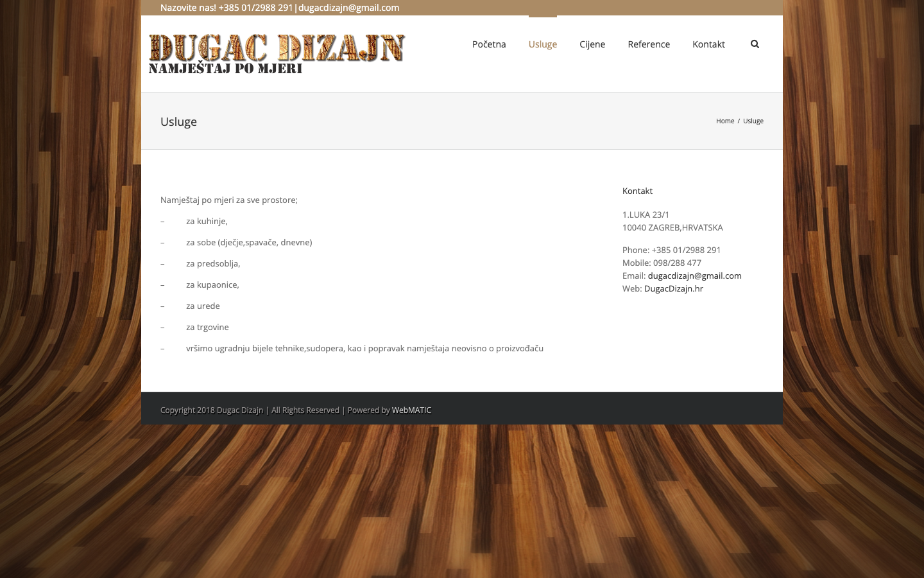The width and height of the screenshot is (924, 578).
Task: Click the phone number in top bar
Action: coord(255,8)
